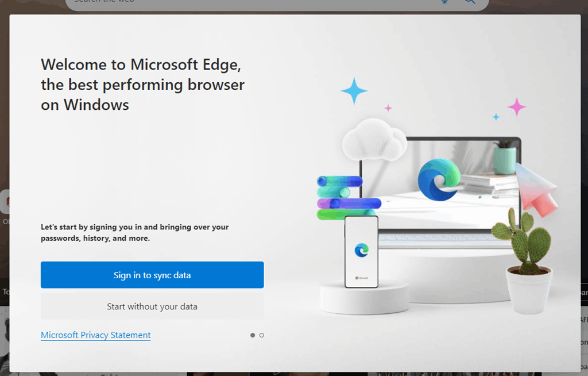Click the large pink sparkle on the right
The height and width of the screenshot is (376, 588).
517,107
